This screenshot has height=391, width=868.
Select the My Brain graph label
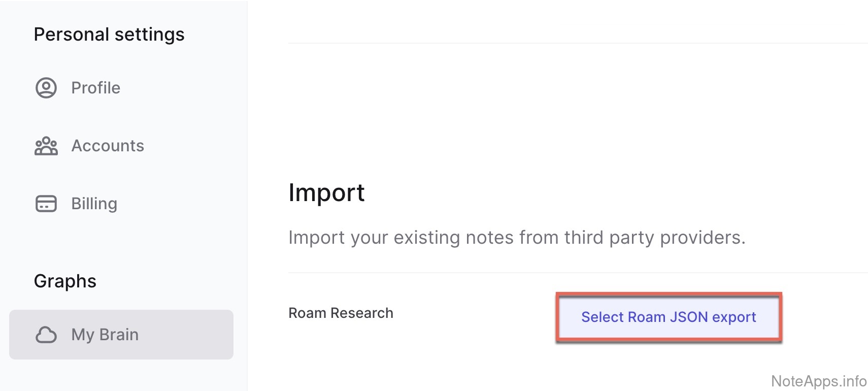pyautogui.click(x=105, y=335)
